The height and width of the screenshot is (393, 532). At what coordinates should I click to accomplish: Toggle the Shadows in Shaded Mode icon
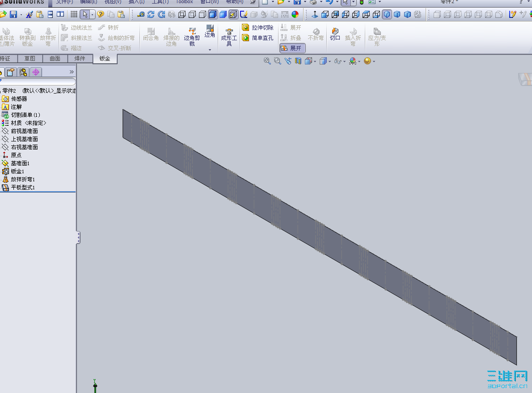tap(233, 14)
